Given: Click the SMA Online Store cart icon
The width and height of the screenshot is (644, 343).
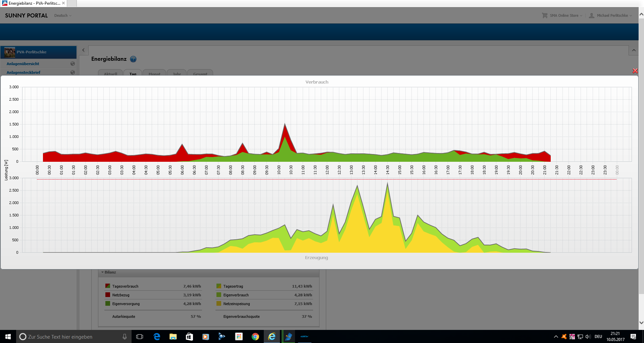Looking at the screenshot, I should click(545, 15).
